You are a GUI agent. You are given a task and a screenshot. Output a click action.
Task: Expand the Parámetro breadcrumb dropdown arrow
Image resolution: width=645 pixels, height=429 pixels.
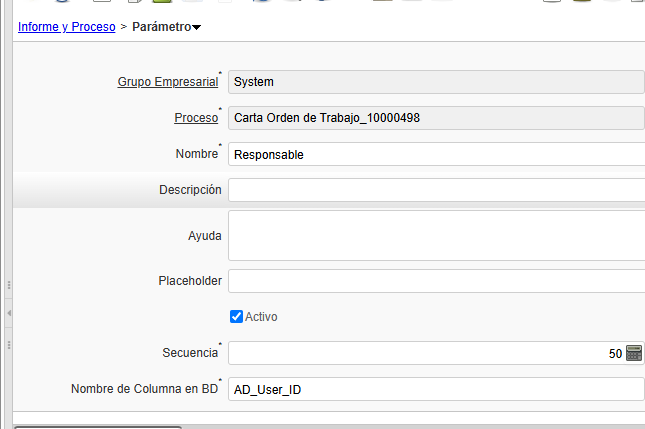197,28
